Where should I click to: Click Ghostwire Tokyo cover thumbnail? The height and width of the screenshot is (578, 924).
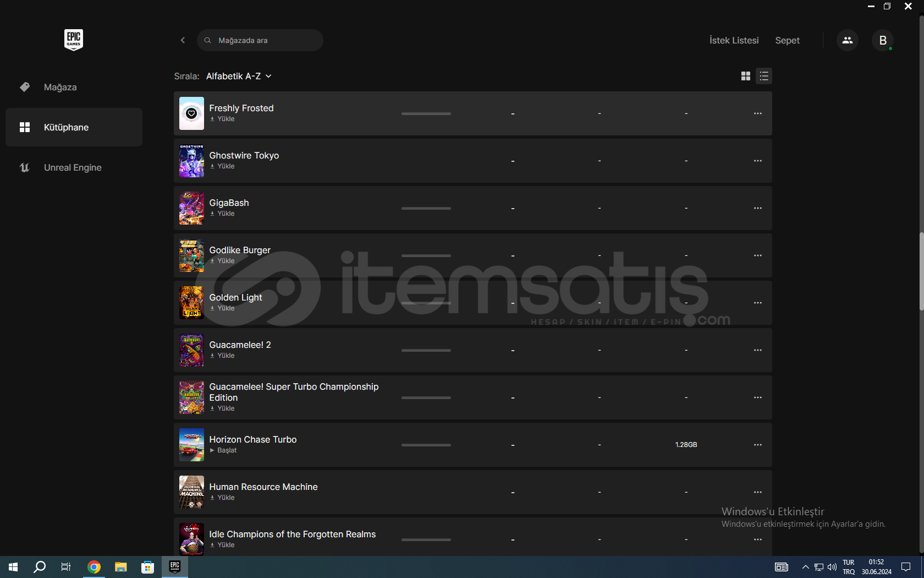(x=191, y=161)
